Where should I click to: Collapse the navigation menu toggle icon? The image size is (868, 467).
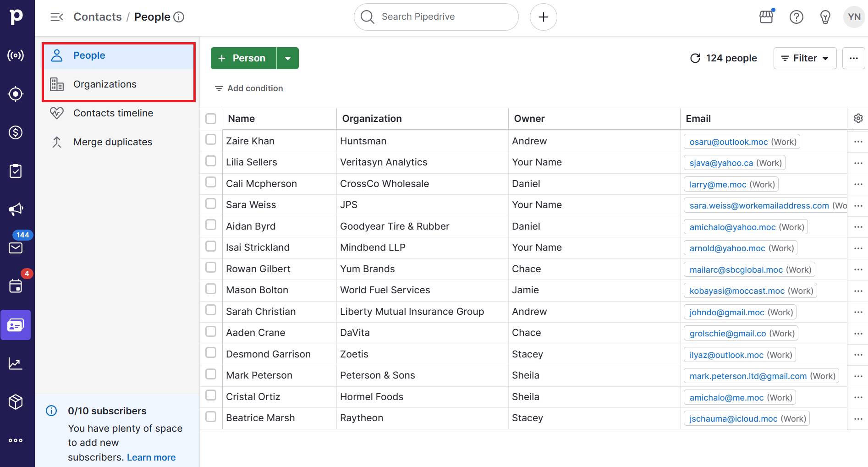(56, 17)
